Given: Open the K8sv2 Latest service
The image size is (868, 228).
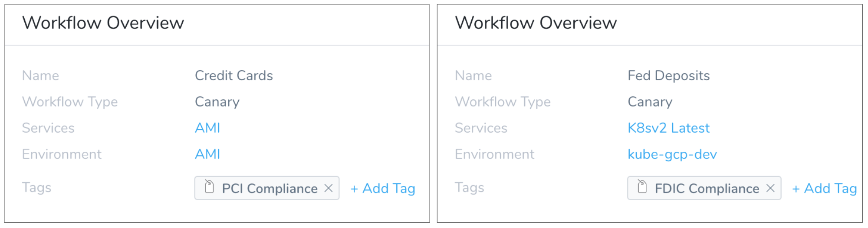Looking at the screenshot, I should pyautogui.click(x=668, y=128).
